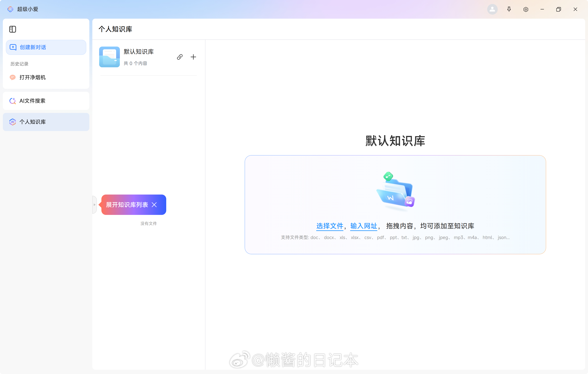Click the 输入网址 link
The height and width of the screenshot is (374, 588).
click(x=364, y=226)
